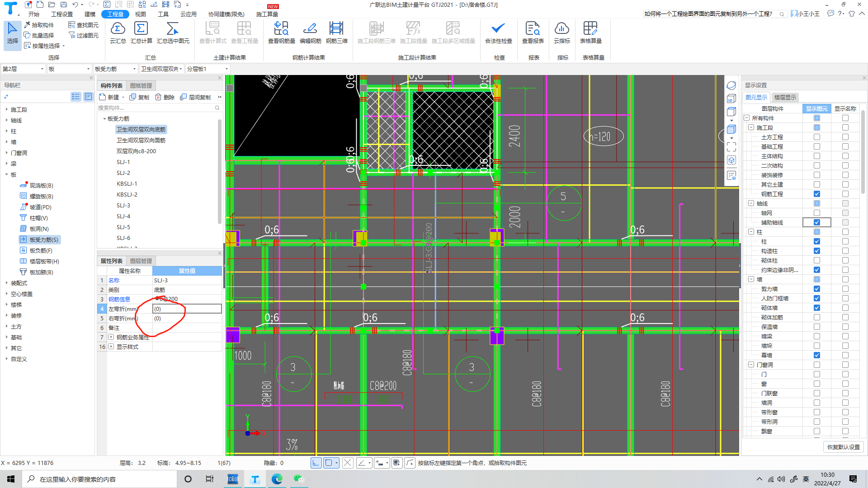868x488 pixels.
Task: Open the 第2层 floor dropdown
Action: (x=23, y=69)
